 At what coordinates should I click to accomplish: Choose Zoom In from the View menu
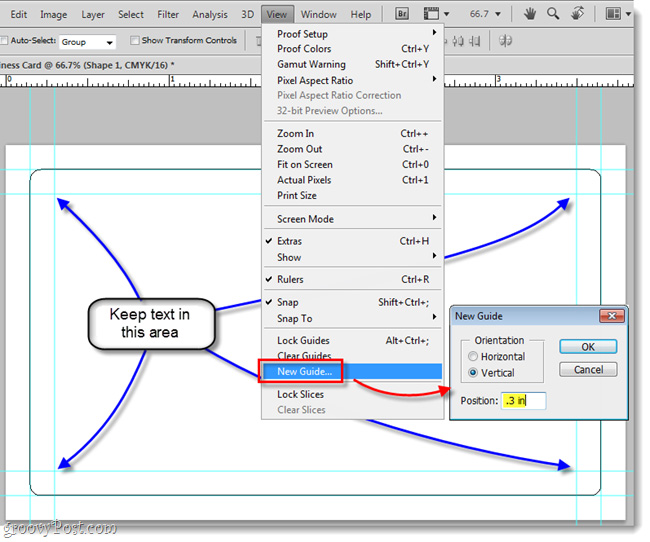pyautogui.click(x=352, y=133)
